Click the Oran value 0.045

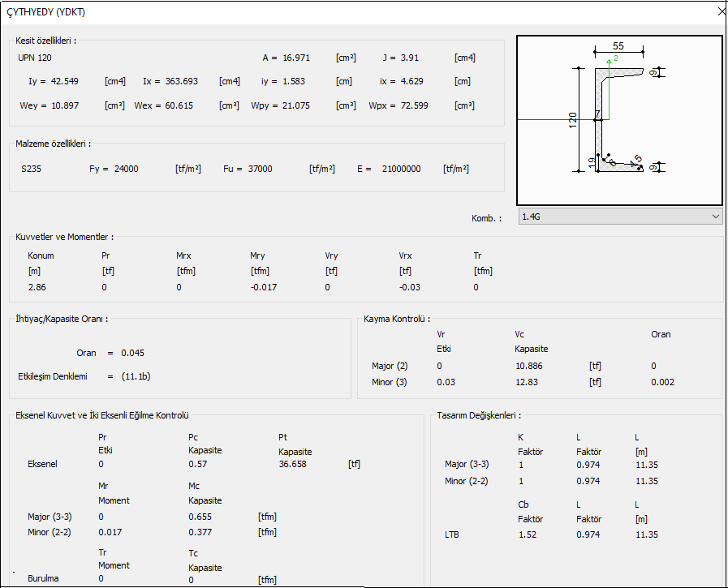point(133,353)
